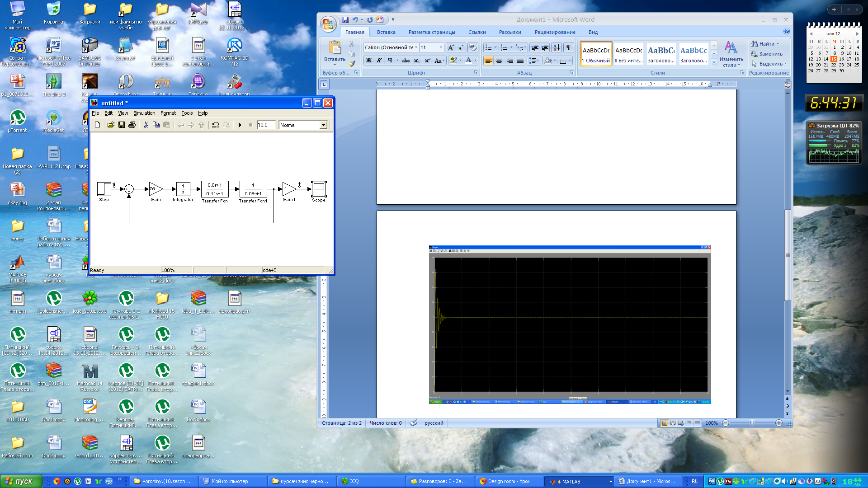Click the Вставить paste button
The image size is (868, 488).
pyautogui.click(x=335, y=53)
